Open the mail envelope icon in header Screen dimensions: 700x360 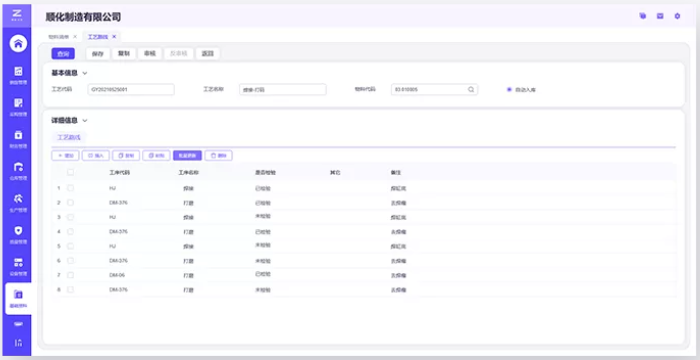(660, 16)
